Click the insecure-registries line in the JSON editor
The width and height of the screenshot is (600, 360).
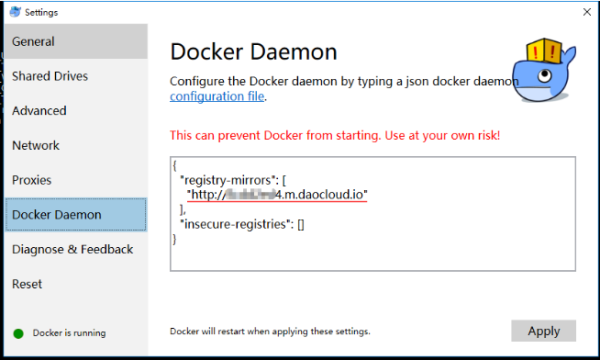pyautogui.click(x=242, y=224)
